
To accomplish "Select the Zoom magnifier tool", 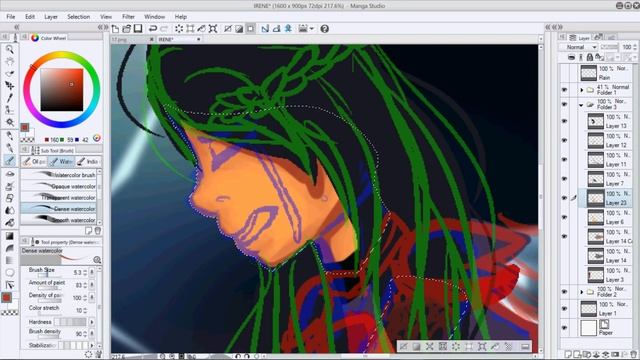I will tap(9, 49).
